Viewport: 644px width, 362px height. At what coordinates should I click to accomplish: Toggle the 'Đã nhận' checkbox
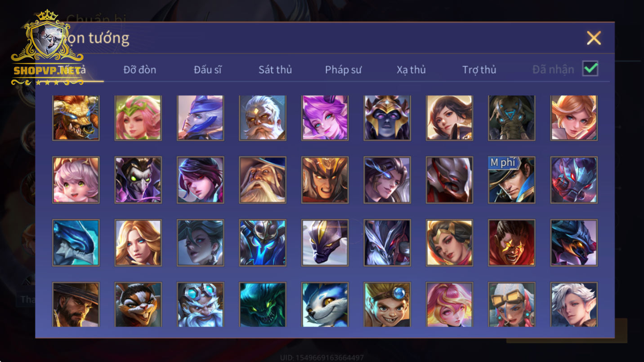590,69
